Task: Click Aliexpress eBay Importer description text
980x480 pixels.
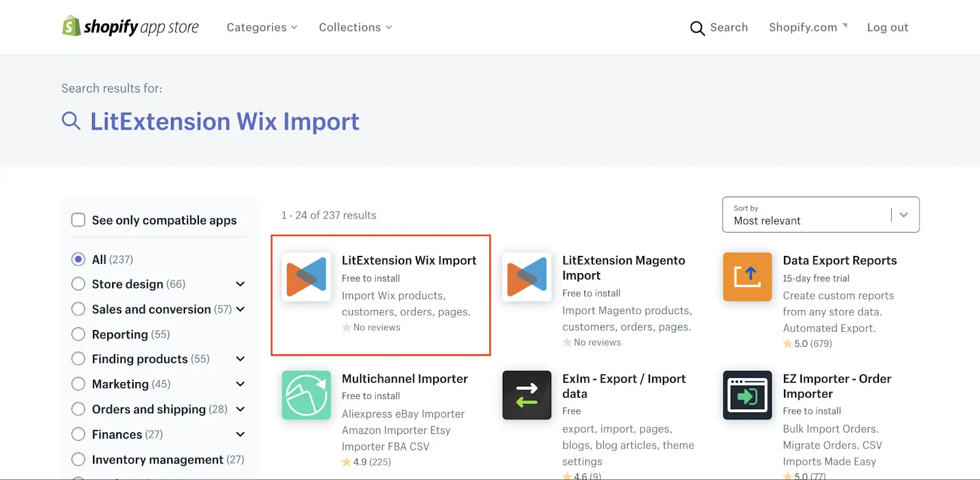Action: point(403,430)
